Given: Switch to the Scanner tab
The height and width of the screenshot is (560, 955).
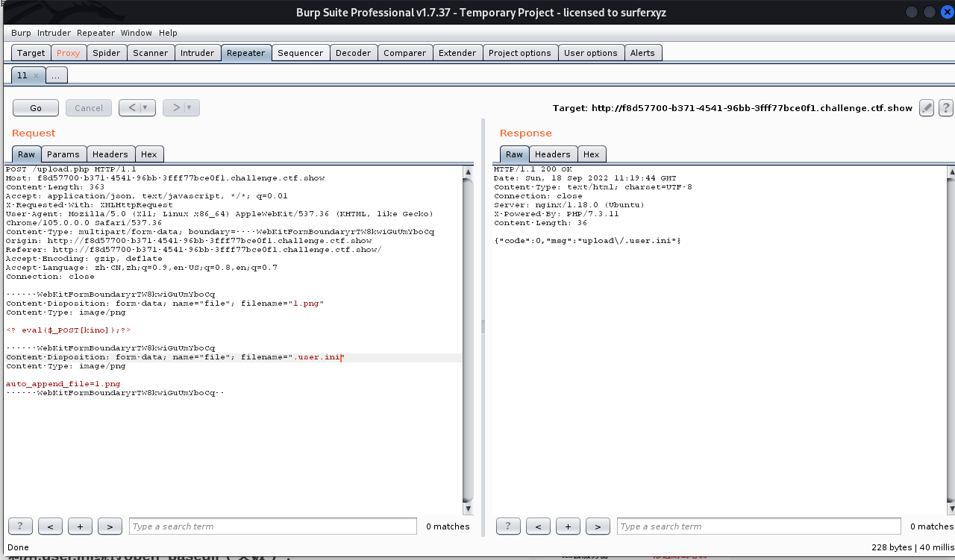Looking at the screenshot, I should click(x=150, y=53).
